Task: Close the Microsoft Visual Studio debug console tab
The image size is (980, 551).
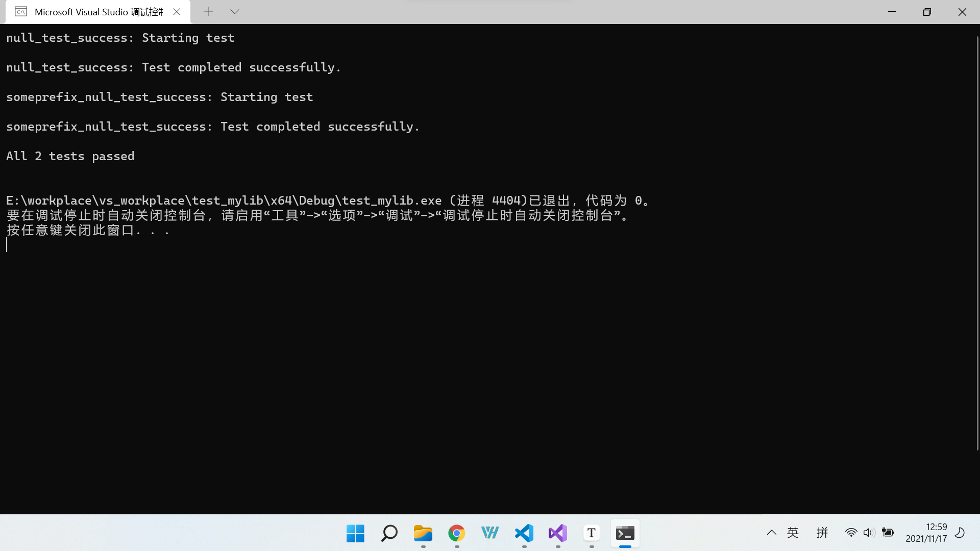Action: tap(177, 12)
